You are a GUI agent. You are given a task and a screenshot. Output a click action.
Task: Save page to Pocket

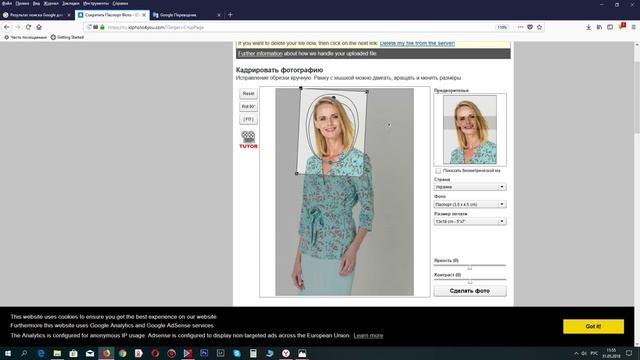tap(530, 27)
